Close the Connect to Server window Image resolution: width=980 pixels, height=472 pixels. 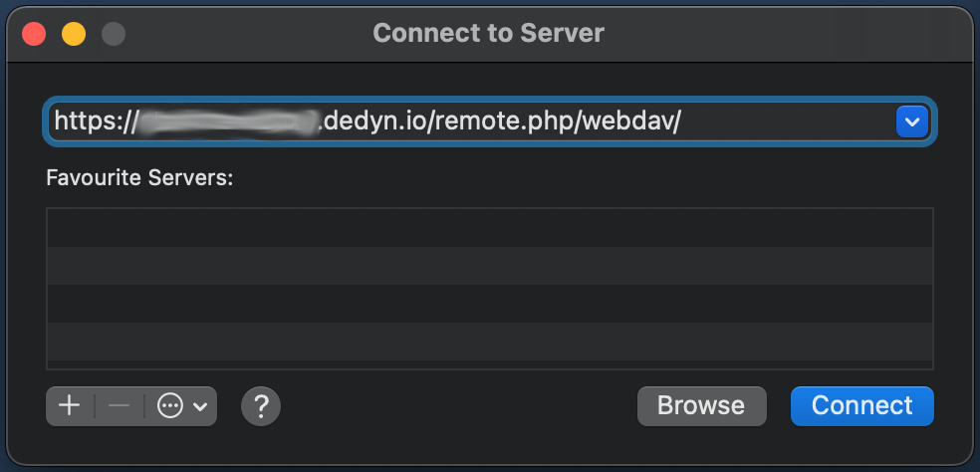coord(34,34)
